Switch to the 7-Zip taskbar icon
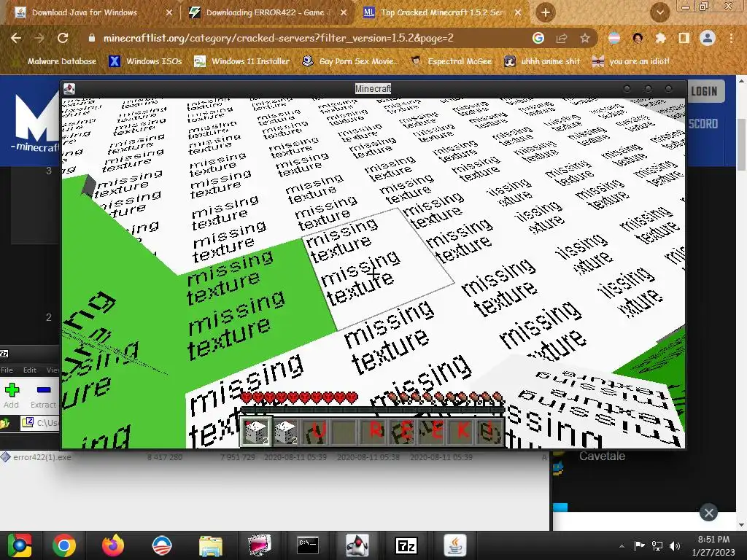 [x=406, y=545]
